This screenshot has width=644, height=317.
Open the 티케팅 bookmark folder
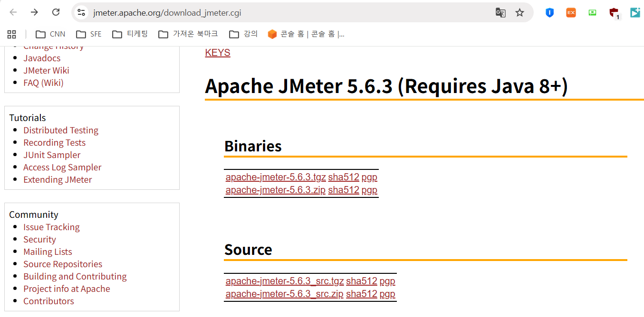130,34
